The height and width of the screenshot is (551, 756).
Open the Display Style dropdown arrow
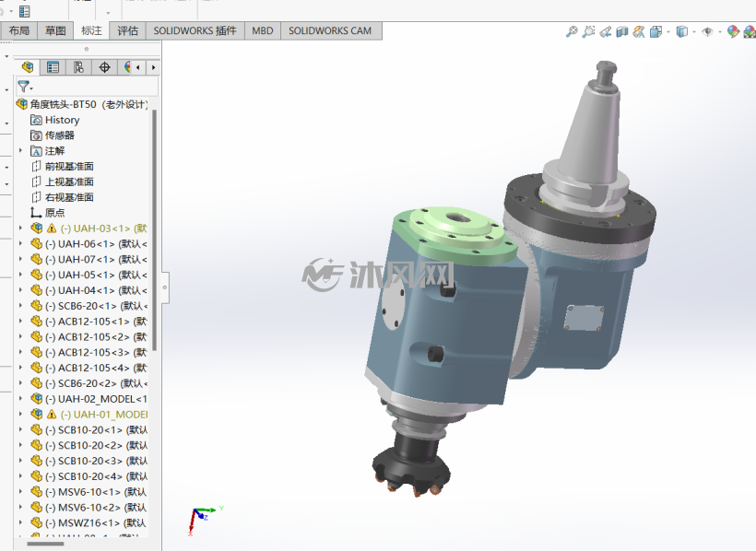coord(694,32)
